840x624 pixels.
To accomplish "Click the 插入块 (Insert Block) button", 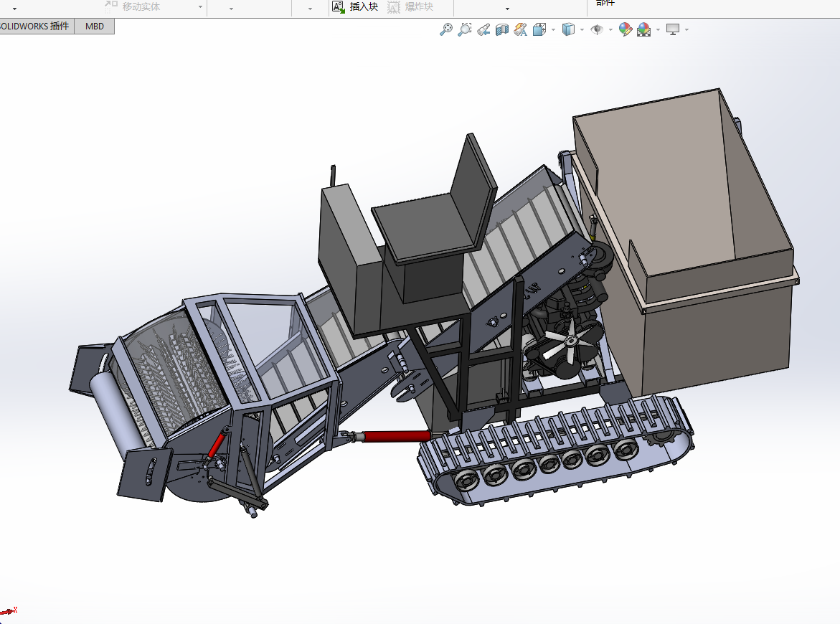I will [x=355, y=6].
